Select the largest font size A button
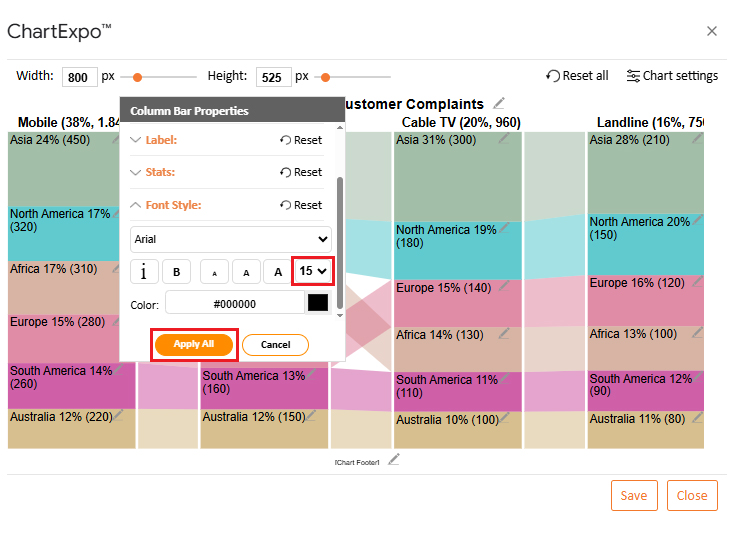 pyautogui.click(x=278, y=271)
